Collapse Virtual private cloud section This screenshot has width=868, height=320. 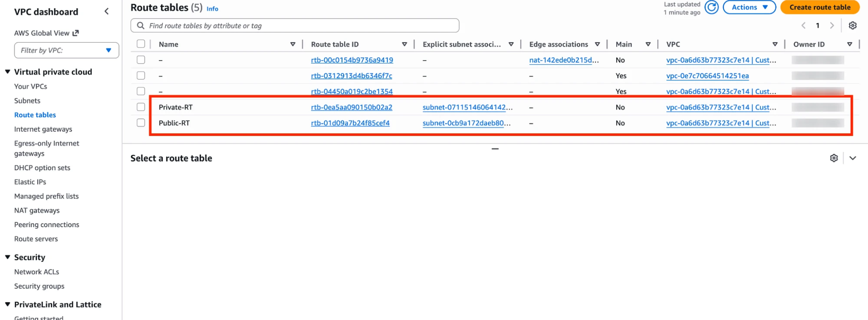(x=7, y=72)
